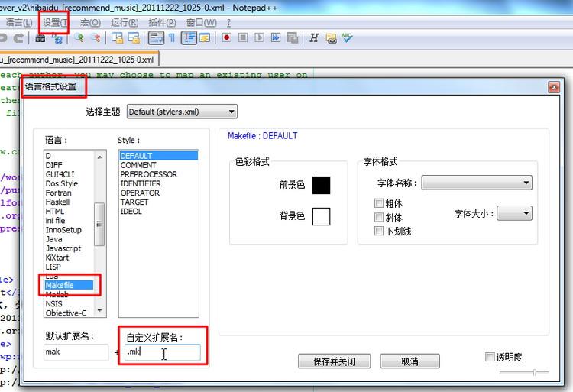
Task: Open the 字体大小 font size dropdown
Action: pyautogui.click(x=514, y=213)
